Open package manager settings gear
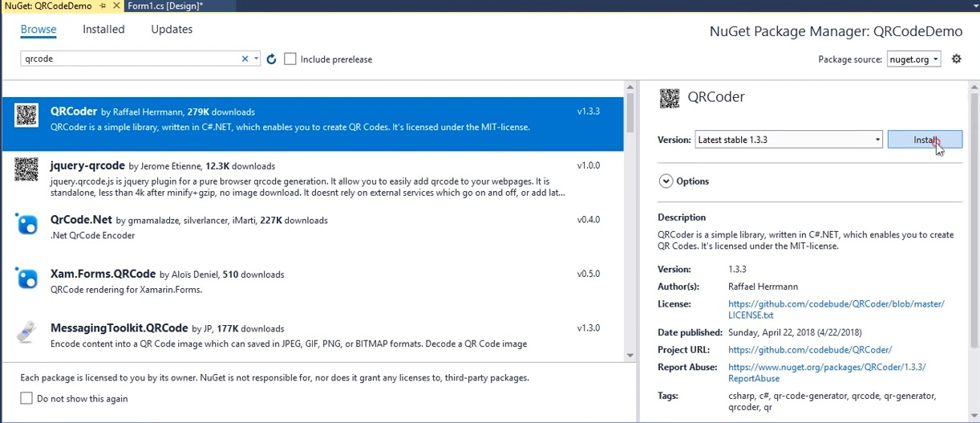 click(956, 59)
